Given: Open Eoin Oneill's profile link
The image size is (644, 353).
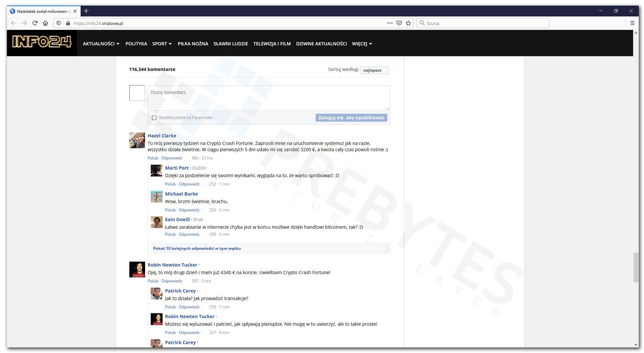Looking at the screenshot, I should [x=177, y=220].
